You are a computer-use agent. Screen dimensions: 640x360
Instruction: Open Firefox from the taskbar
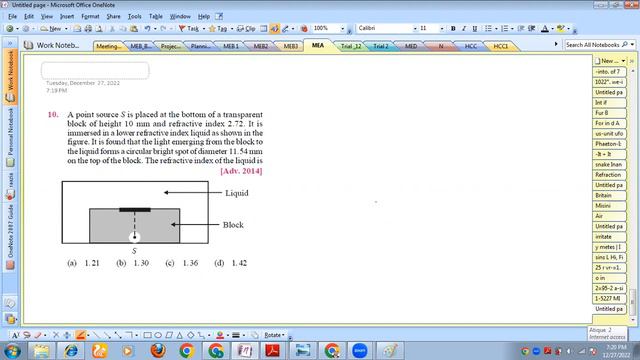coord(158,351)
